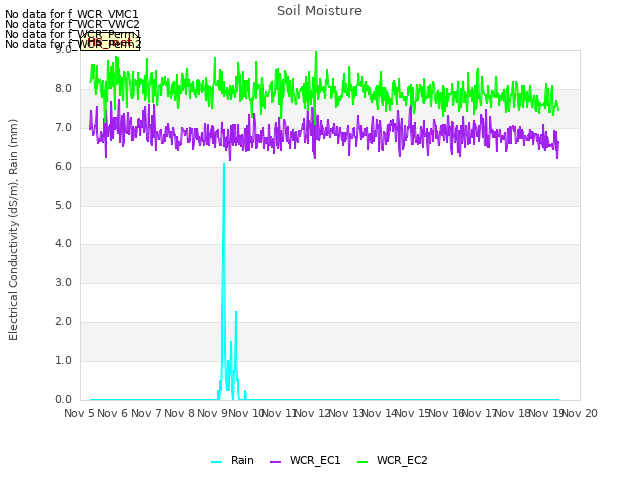The width and height of the screenshot is (640, 480).
Task: Click 'No data for f_WCR_VMC1' message
Action: point(72,14)
